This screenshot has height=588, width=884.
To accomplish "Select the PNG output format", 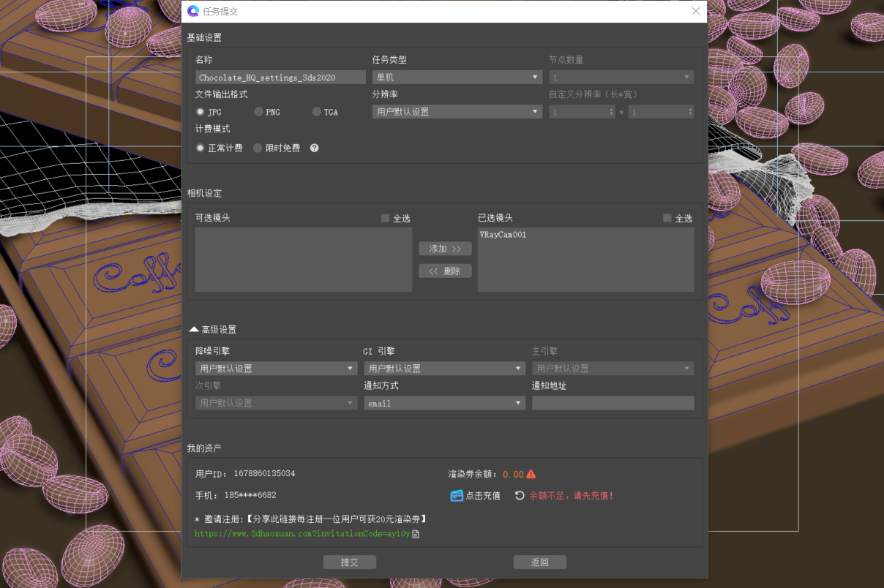I will click(259, 112).
